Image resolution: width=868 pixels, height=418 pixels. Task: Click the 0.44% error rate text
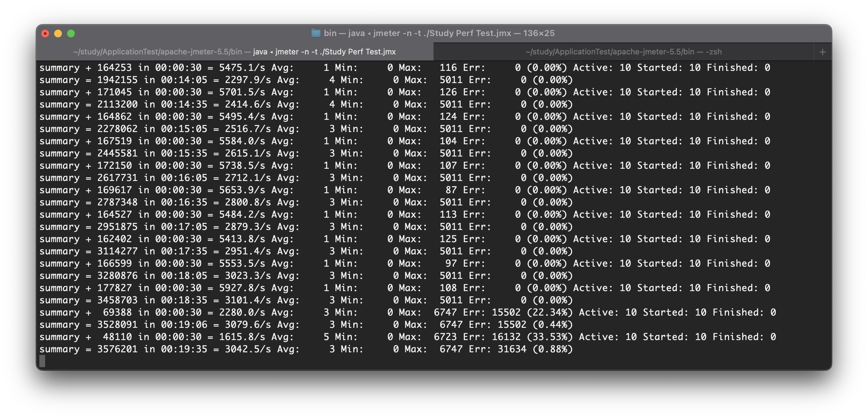(553, 324)
